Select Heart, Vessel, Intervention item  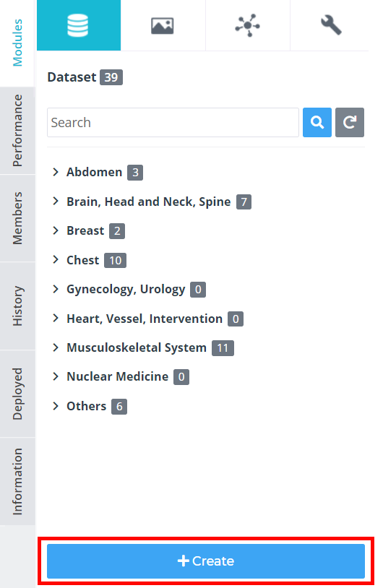click(x=145, y=319)
